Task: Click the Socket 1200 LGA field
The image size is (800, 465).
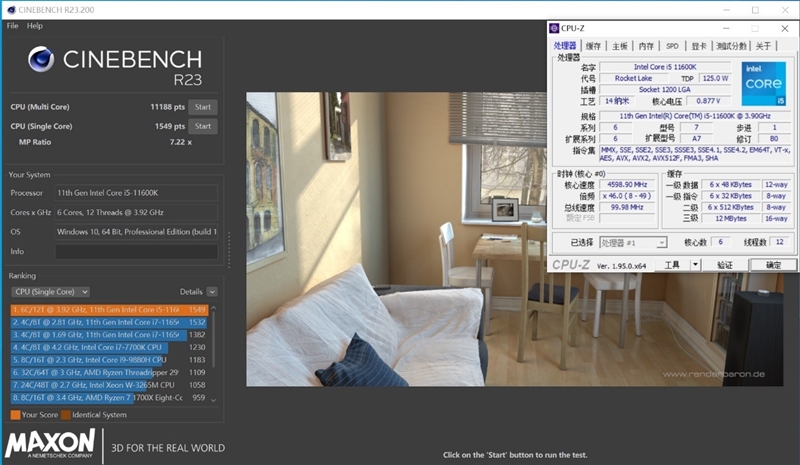Action: pos(665,89)
